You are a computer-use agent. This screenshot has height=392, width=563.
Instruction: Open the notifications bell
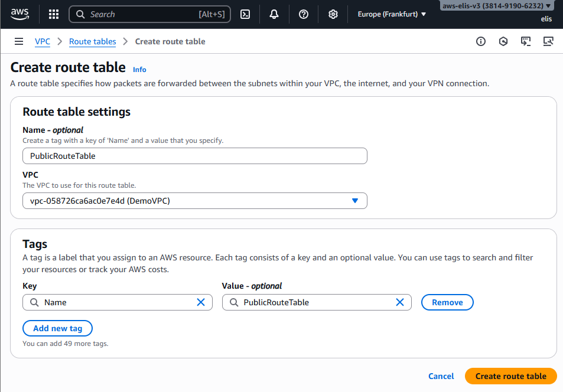tap(274, 14)
